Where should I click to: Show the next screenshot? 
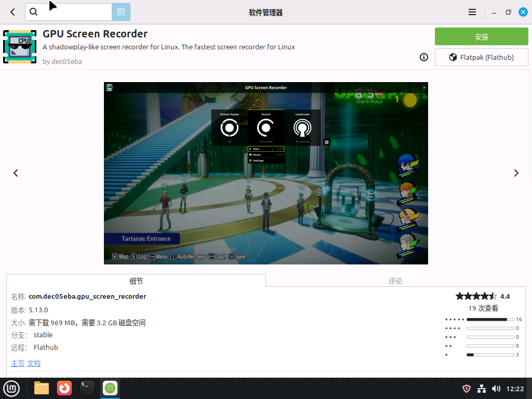click(516, 173)
